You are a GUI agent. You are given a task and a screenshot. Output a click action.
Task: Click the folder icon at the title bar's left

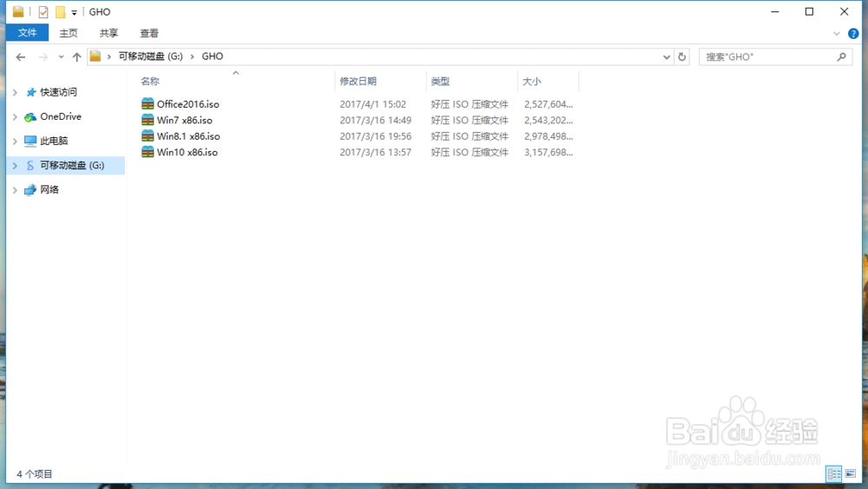click(x=18, y=11)
